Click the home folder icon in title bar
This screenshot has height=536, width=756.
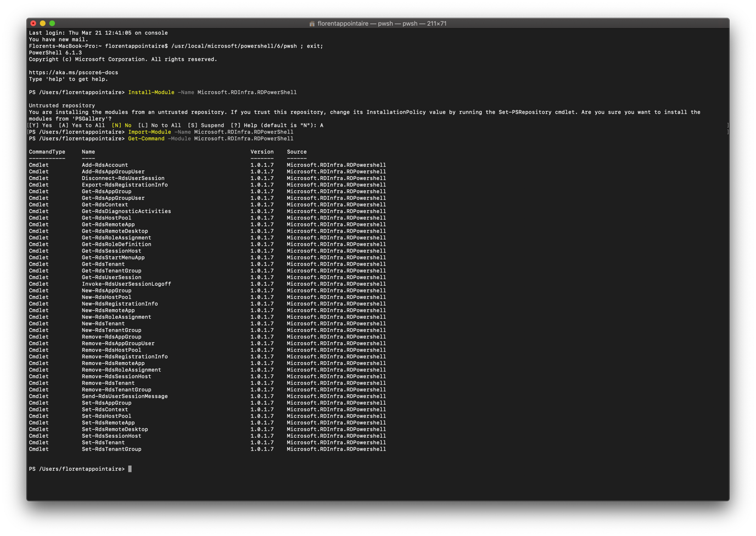(x=312, y=24)
